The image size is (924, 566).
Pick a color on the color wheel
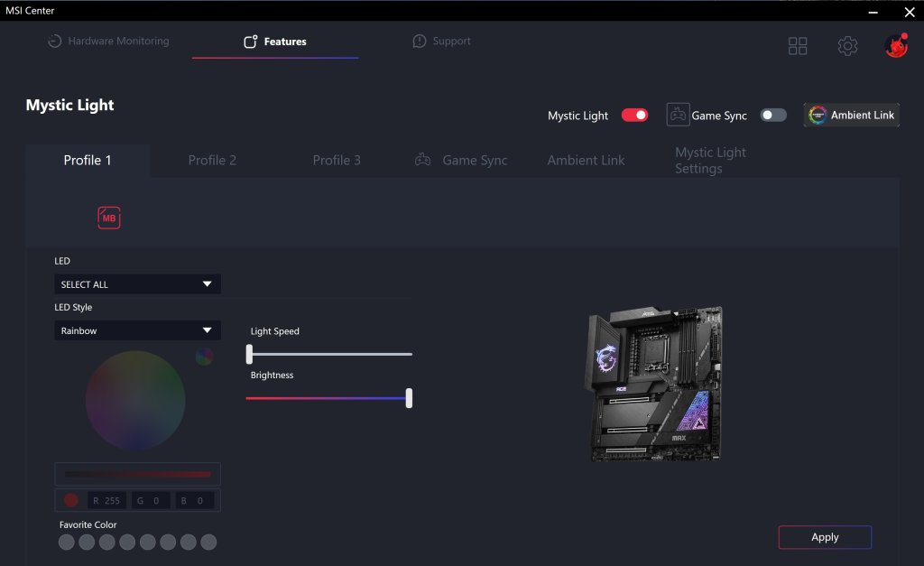click(x=135, y=401)
